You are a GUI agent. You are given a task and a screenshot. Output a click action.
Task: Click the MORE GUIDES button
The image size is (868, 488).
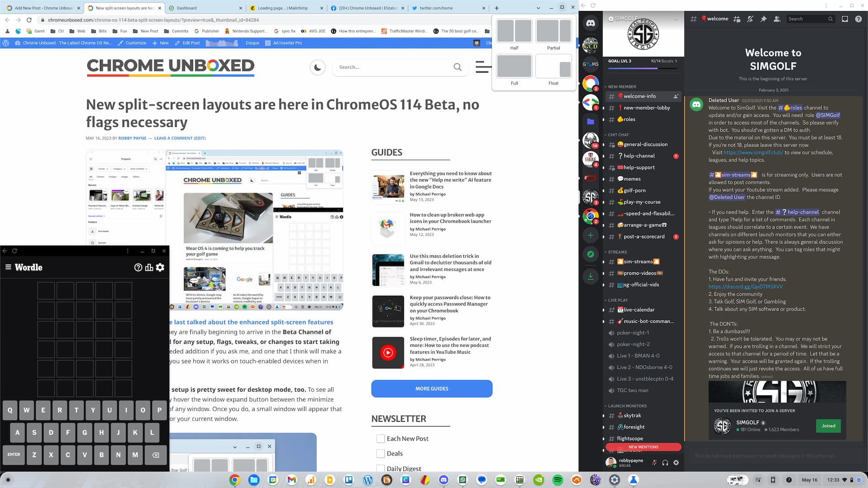coord(431,389)
